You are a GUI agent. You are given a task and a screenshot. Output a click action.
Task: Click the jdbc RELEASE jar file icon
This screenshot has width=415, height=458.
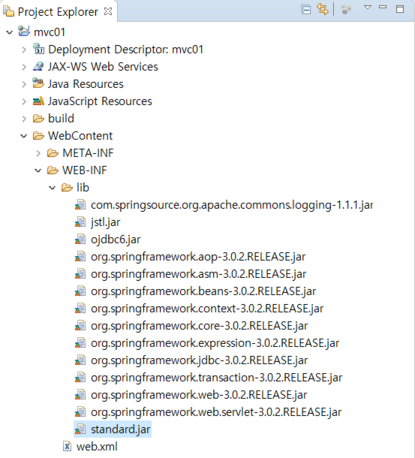[x=80, y=360]
